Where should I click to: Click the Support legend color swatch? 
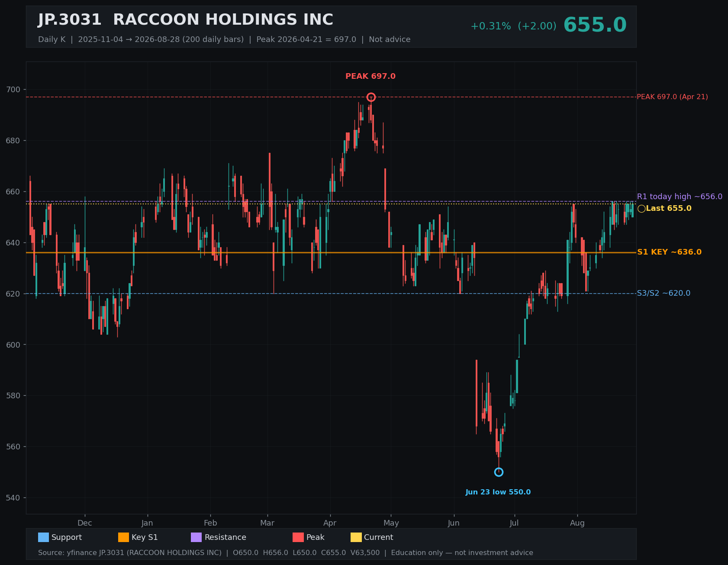43,537
